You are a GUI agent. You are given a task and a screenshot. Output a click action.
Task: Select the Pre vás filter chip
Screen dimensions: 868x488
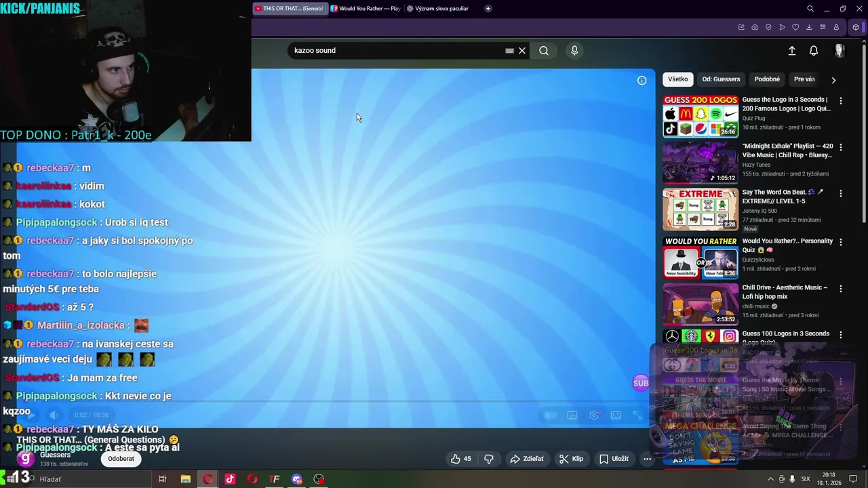(x=804, y=79)
